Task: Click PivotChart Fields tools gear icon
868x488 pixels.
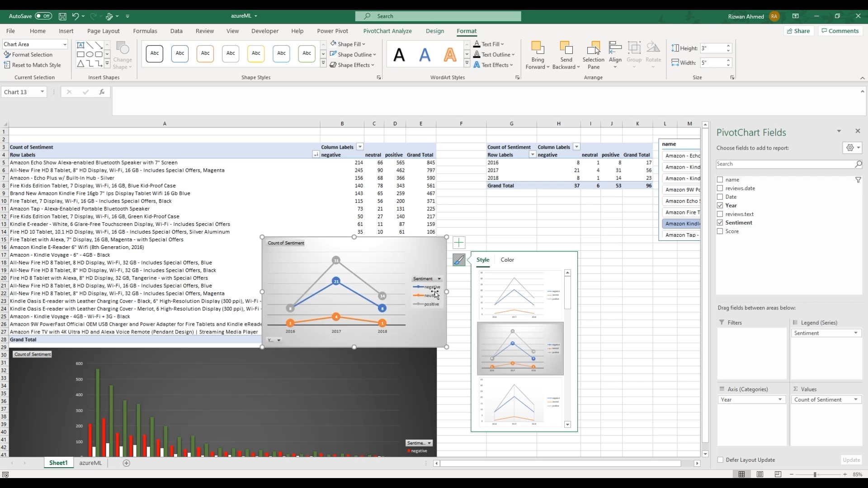Action: point(853,148)
